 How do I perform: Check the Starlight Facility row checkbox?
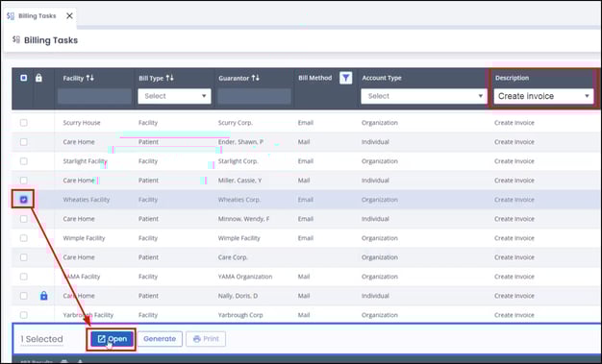(x=24, y=161)
